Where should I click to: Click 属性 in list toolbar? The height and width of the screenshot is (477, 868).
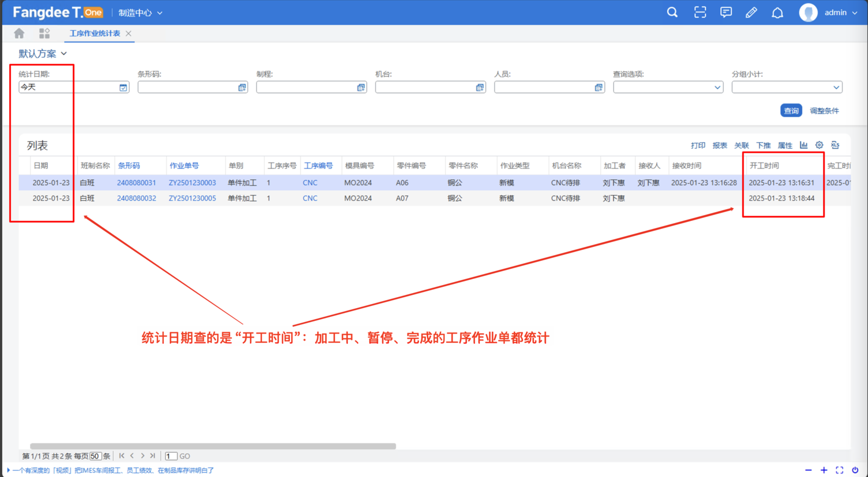tap(785, 145)
